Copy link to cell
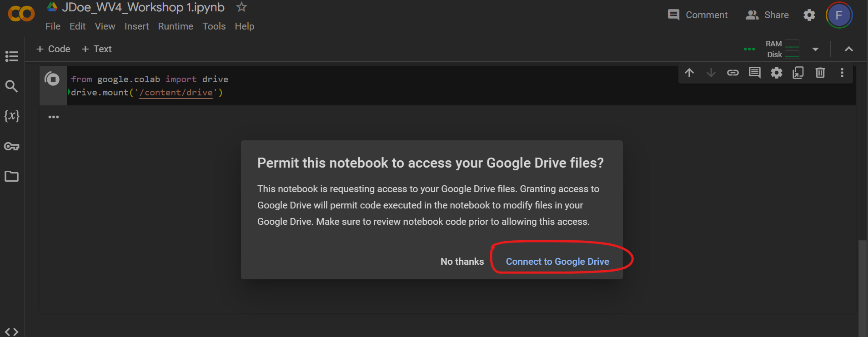The image size is (868, 337). coord(733,73)
